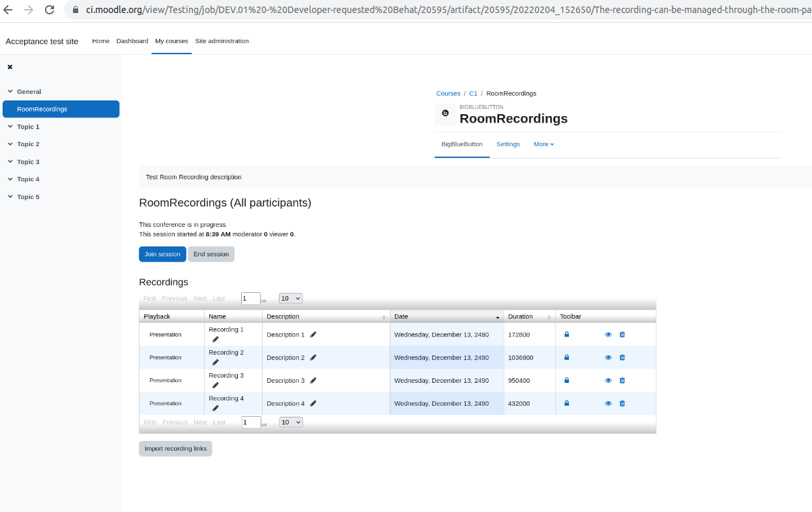Expand Topic 1 in course index
The image size is (812, 512).
coord(10,127)
